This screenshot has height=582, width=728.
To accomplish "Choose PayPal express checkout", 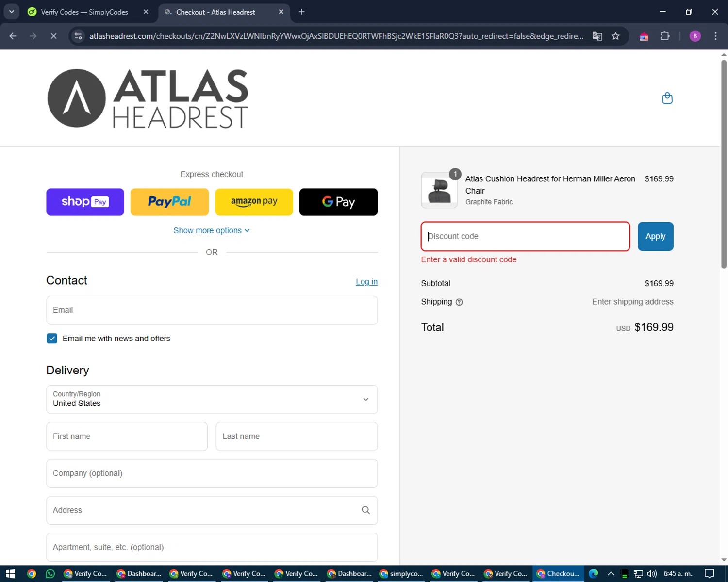I will [169, 202].
